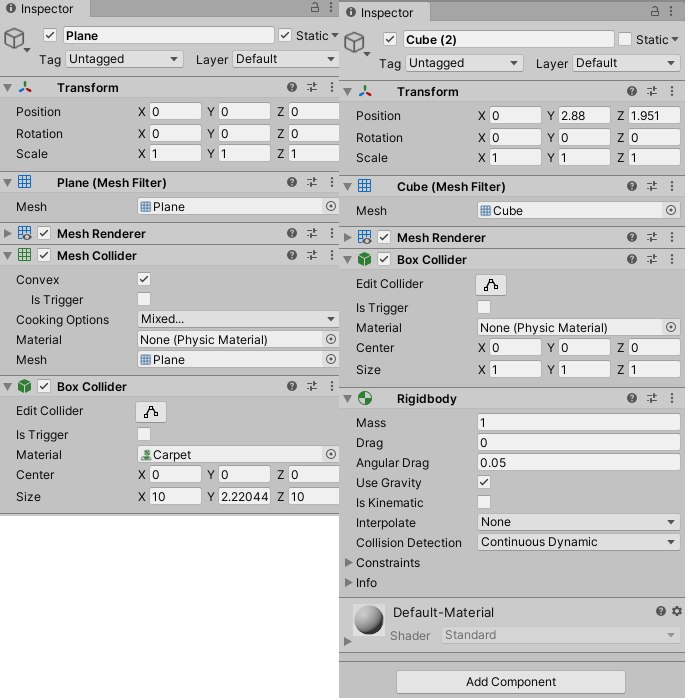The width and height of the screenshot is (689, 699).
Task: Open help for Plane's Box Collider
Action: pyautogui.click(x=292, y=386)
